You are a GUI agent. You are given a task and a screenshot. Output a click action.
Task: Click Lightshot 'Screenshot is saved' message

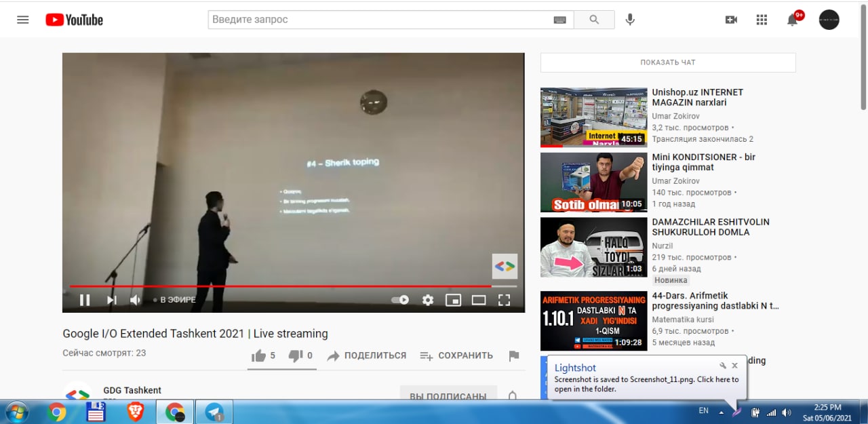(x=646, y=384)
